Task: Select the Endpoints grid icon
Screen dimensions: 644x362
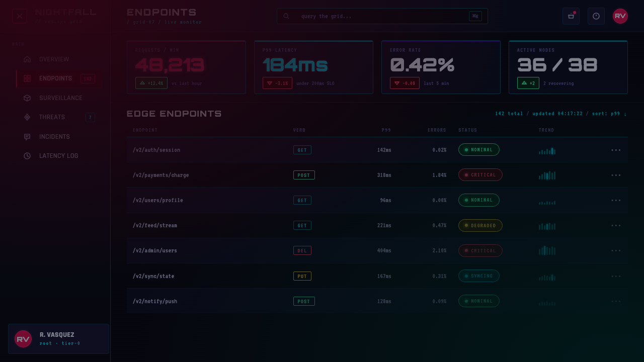Action: [27, 78]
